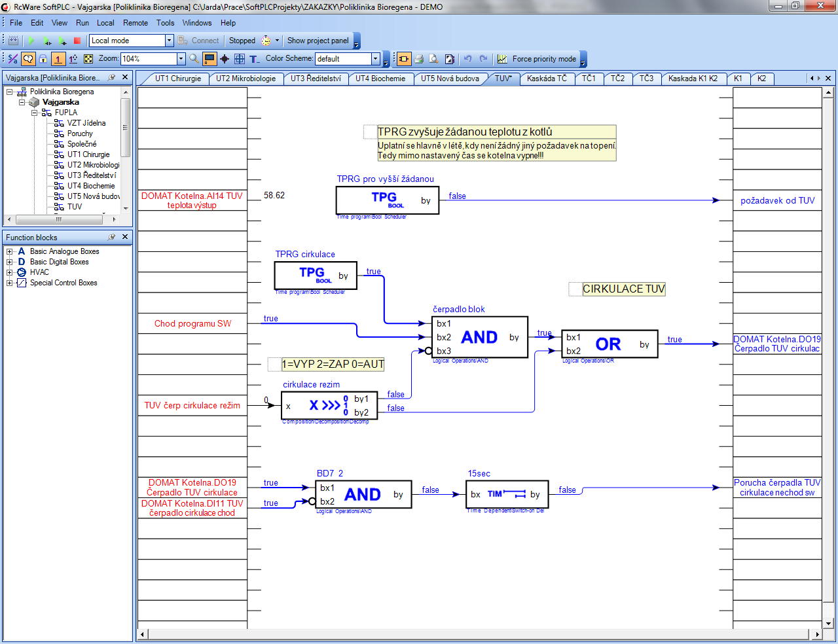Viewport: 838px width, 644px height.
Task: Open the dropdown arrow next to timer icon
Action: coord(277,41)
